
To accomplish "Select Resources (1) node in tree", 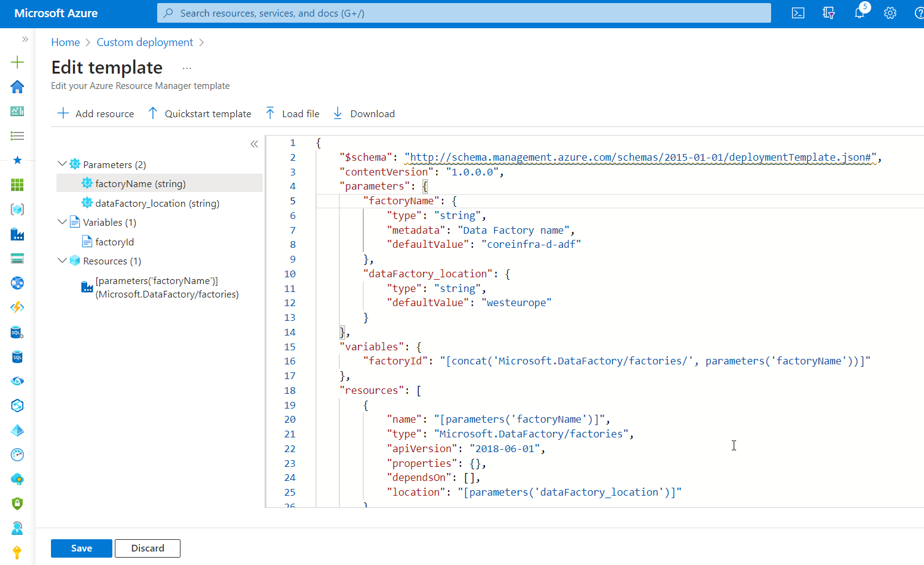I will [x=112, y=261].
